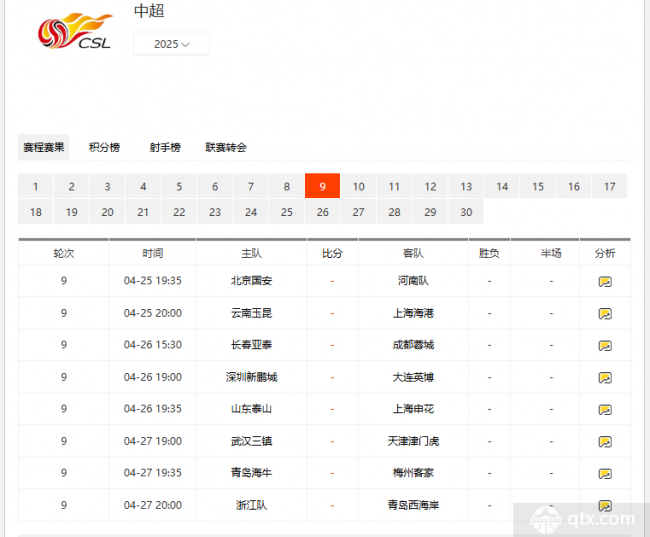Select round 21
The image size is (650, 537).
pos(143,212)
